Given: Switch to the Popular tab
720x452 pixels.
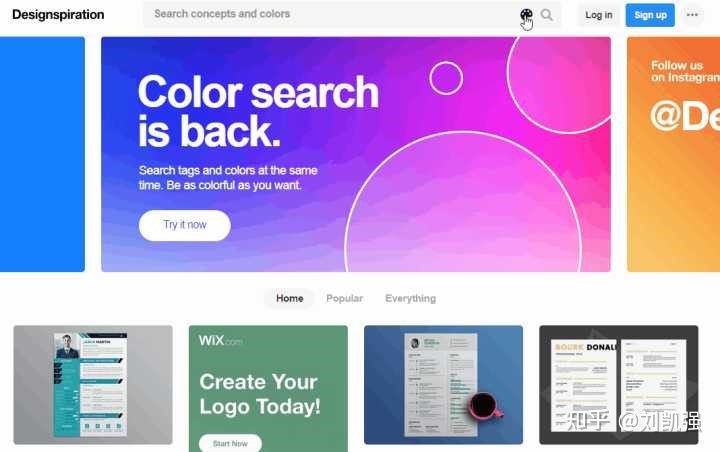Looking at the screenshot, I should (x=344, y=298).
